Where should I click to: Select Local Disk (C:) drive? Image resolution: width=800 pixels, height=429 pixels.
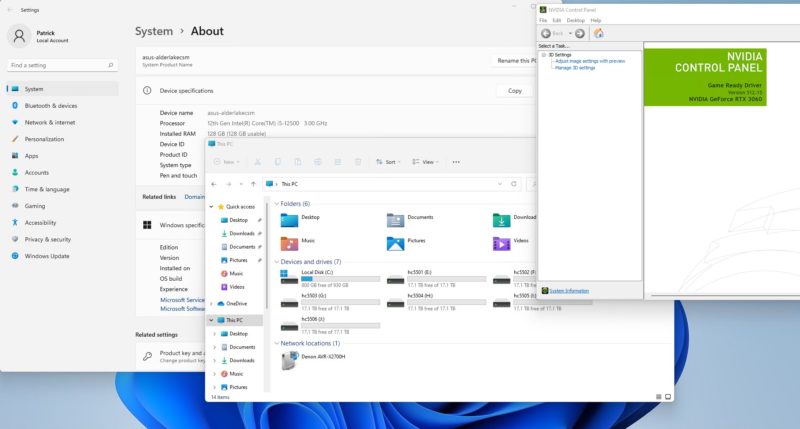click(330, 279)
